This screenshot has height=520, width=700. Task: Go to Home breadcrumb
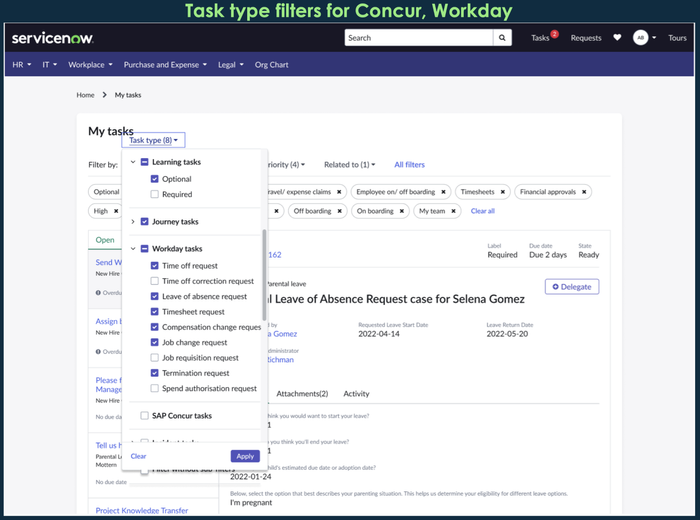coord(85,95)
